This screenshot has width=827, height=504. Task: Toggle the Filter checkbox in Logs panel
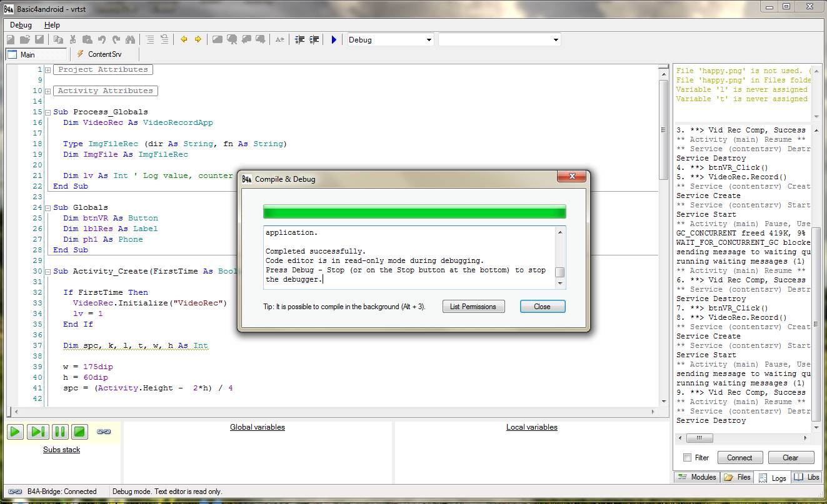(x=688, y=458)
